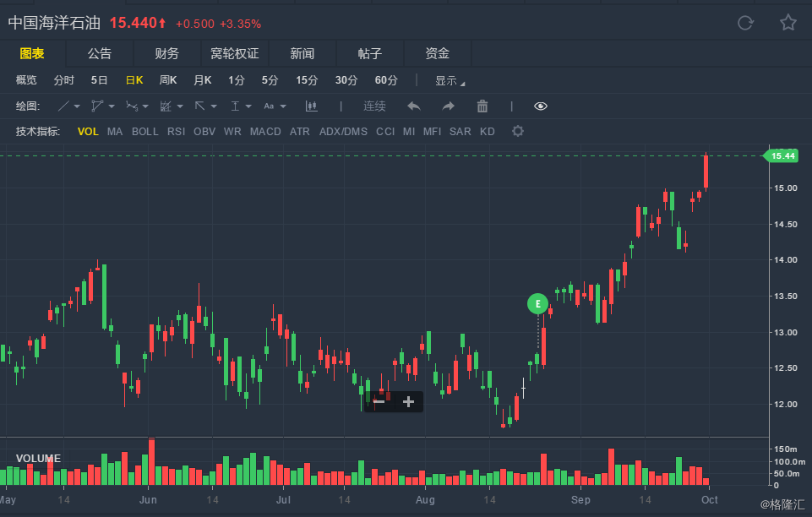
Task: Add stock to favorites with star icon
Action: point(788,23)
